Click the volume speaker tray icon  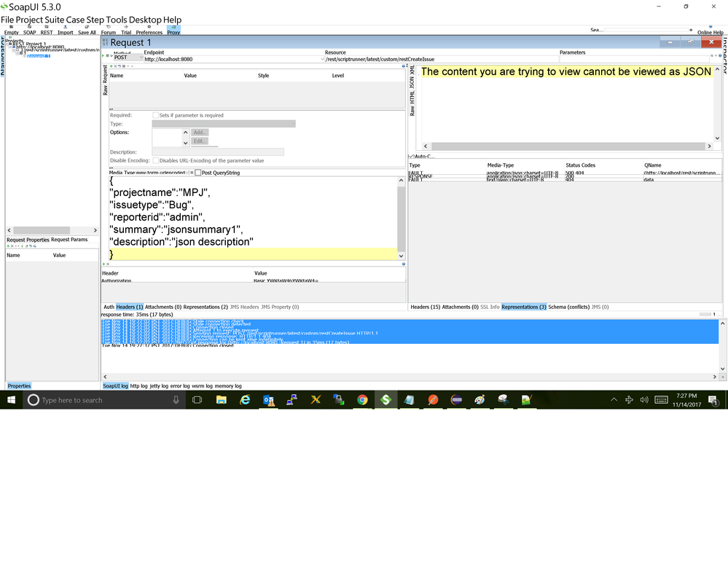click(644, 400)
